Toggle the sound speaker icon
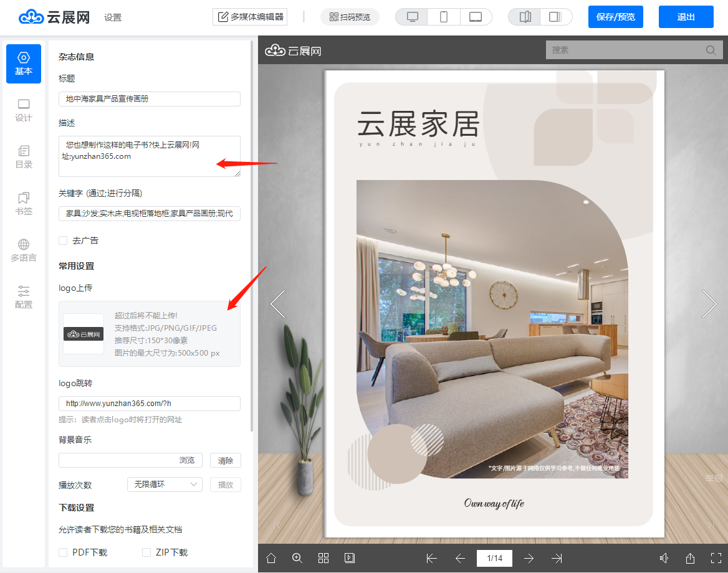The width and height of the screenshot is (728, 573). pyautogui.click(x=664, y=558)
